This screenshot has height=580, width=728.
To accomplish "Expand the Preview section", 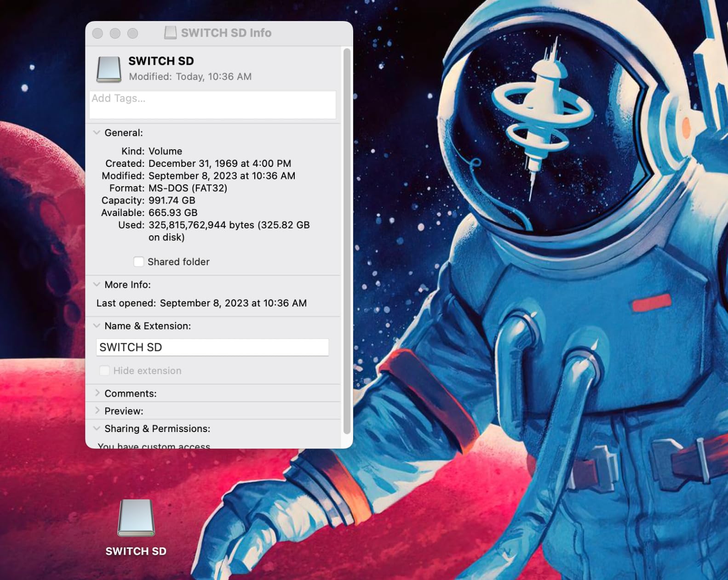I will click(97, 411).
